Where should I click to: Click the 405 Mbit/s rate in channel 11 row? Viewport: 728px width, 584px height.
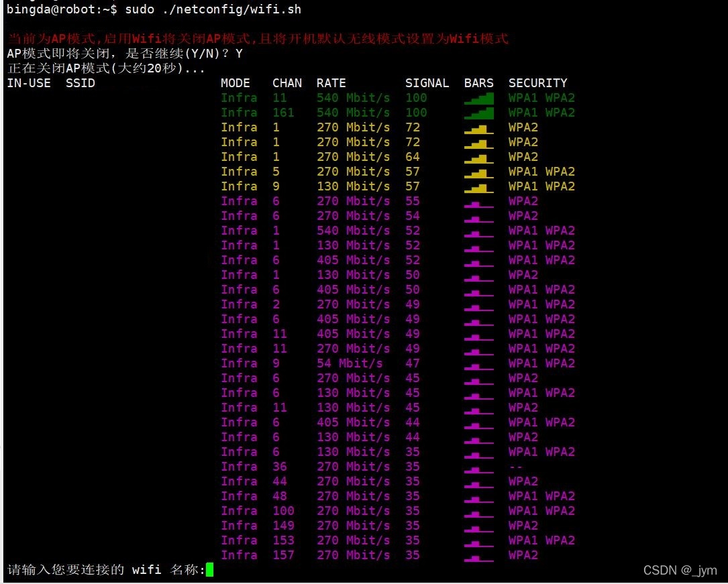coord(354,333)
